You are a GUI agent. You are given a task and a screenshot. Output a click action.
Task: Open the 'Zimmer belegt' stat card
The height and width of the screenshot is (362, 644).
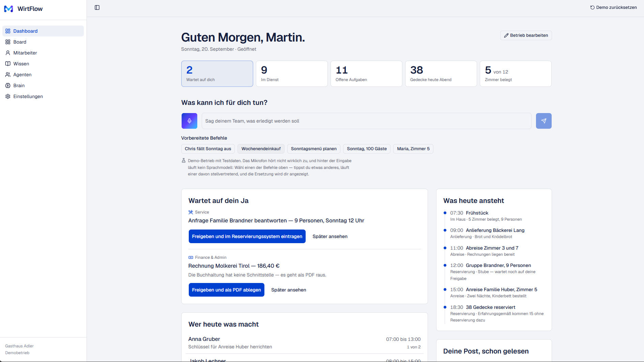[x=516, y=74]
